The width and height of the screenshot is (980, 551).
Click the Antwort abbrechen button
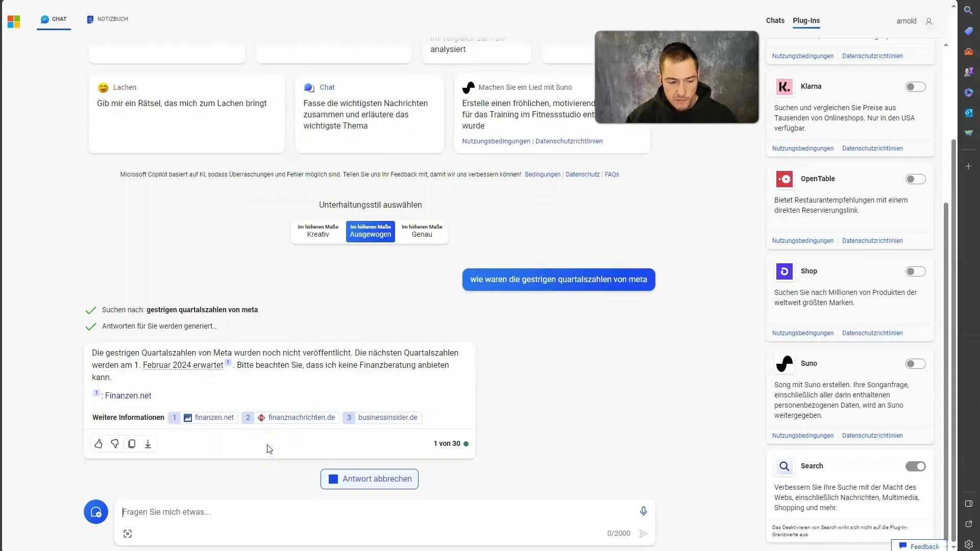370,479
